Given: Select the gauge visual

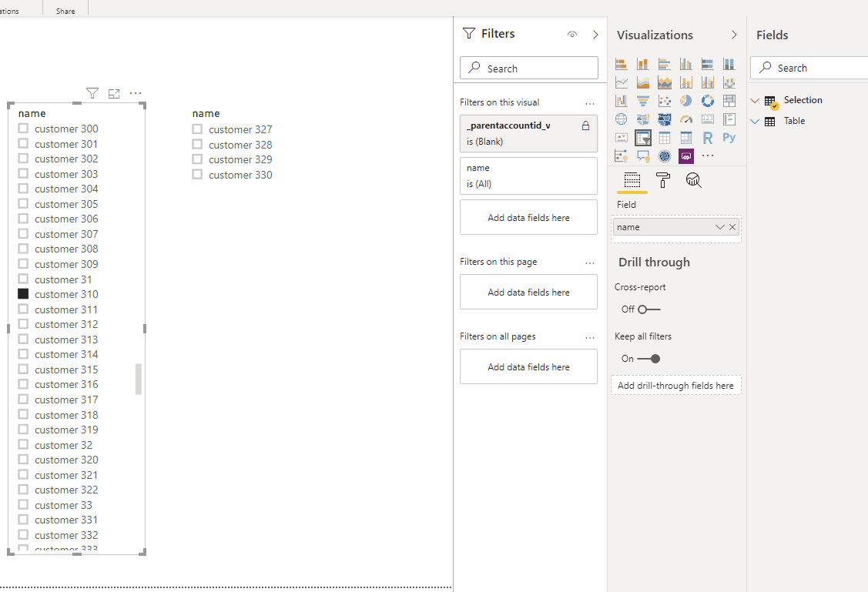Looking at the screenshot, I should click(x=686, y=119).
